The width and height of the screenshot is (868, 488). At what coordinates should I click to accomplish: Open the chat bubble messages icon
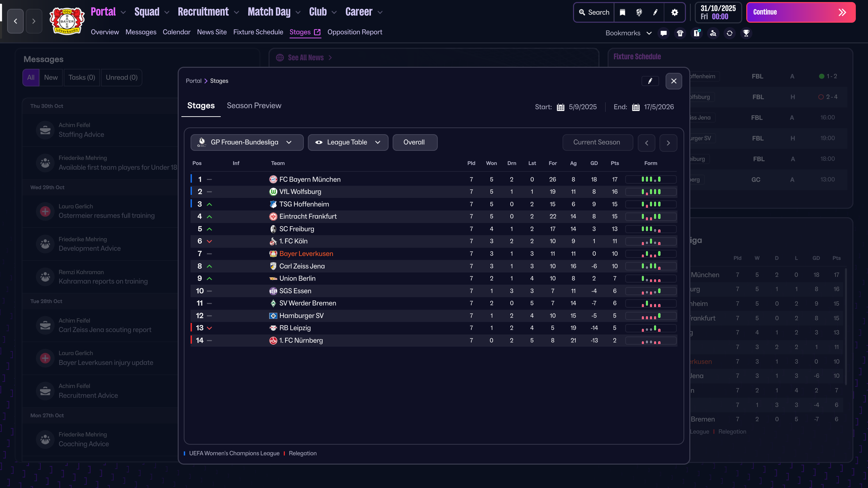(663, 33)
